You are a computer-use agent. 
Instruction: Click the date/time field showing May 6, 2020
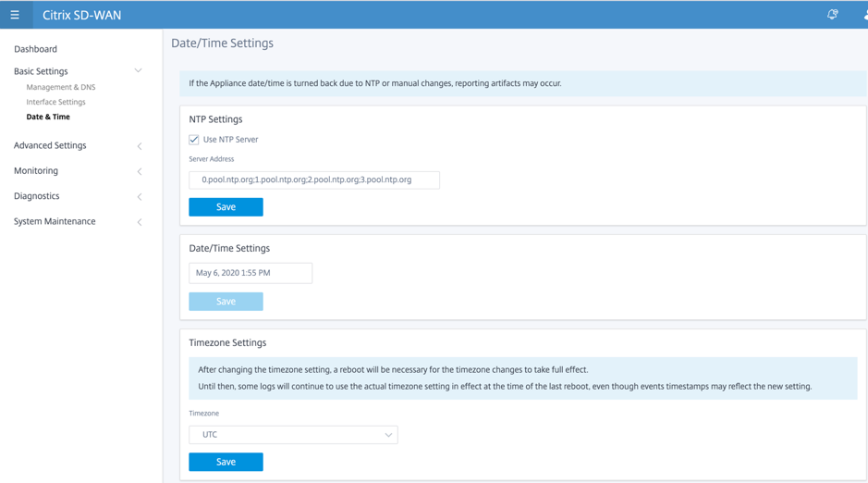click(251, 273)
